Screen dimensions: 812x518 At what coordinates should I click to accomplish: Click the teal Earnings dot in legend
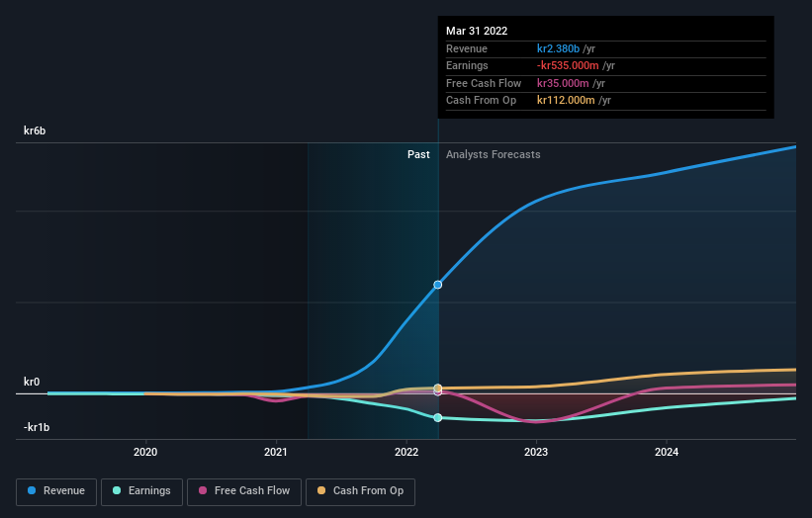click(117, 490)
